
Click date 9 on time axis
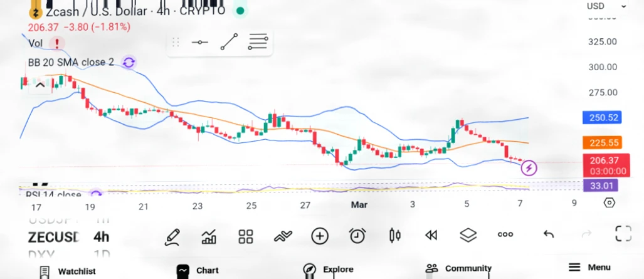(x=574, y=203)
